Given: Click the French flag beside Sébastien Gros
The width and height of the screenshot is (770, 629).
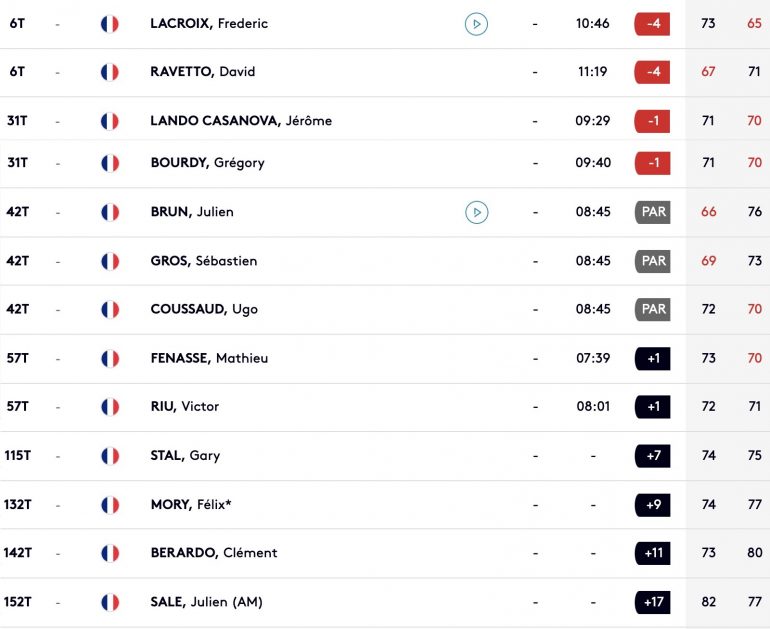Looking at the screenshot, I should point(110,261).
